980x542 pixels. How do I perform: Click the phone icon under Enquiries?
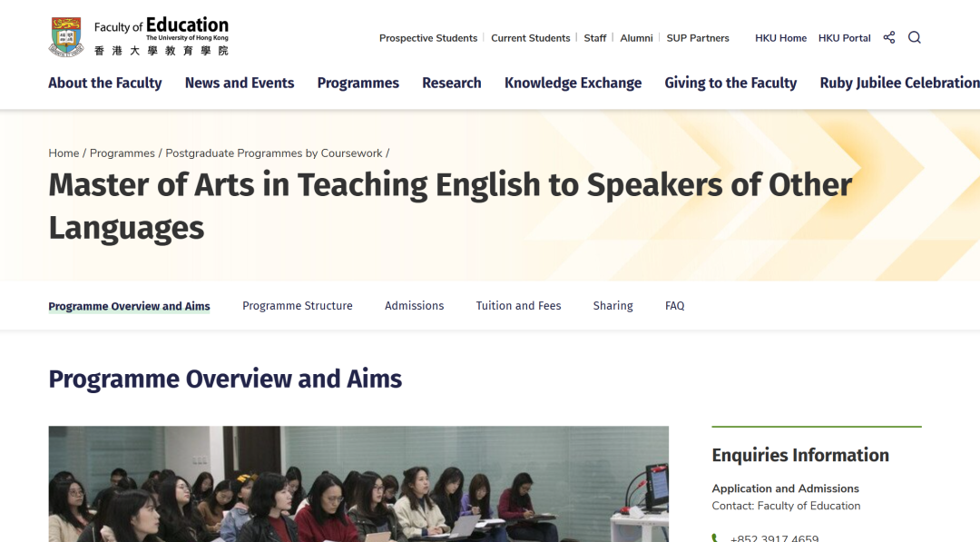(x=715, y=538)
